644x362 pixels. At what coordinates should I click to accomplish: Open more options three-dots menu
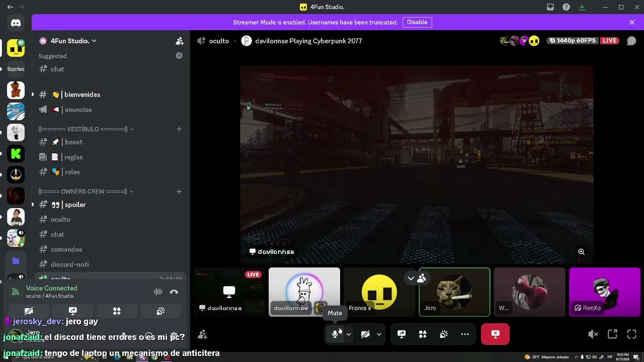click(465, 334)
